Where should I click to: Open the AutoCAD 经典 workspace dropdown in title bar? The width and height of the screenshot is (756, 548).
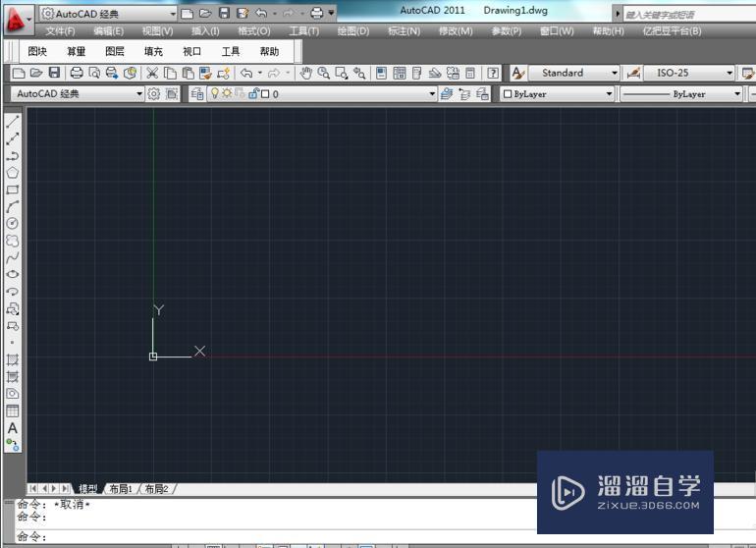(173, 14)
